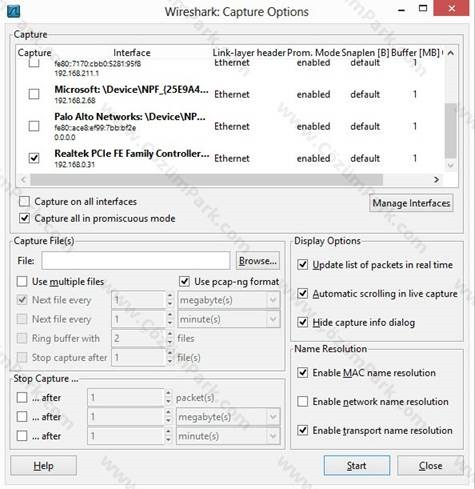Click IP address 192.168.2.68

[75, 100]
